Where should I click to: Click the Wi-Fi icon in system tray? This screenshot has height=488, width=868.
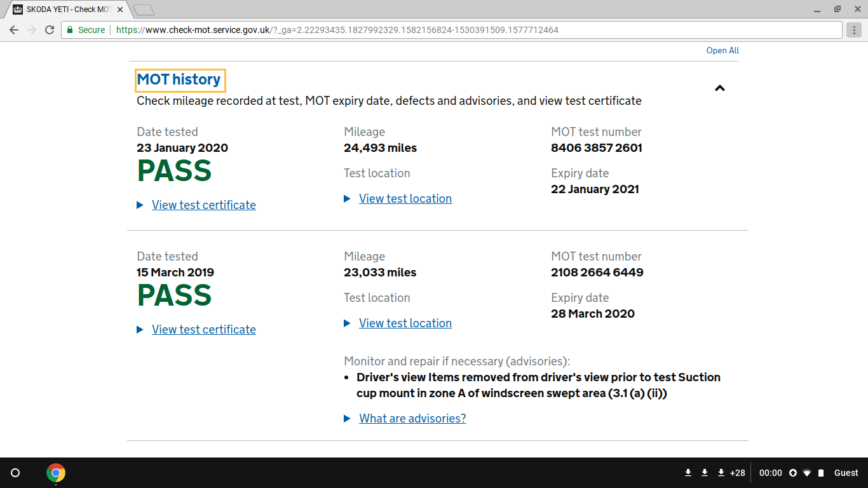coord(807,473)
